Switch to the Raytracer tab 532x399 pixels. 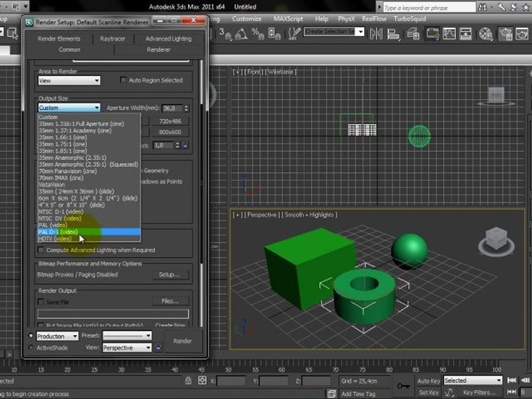112,39
